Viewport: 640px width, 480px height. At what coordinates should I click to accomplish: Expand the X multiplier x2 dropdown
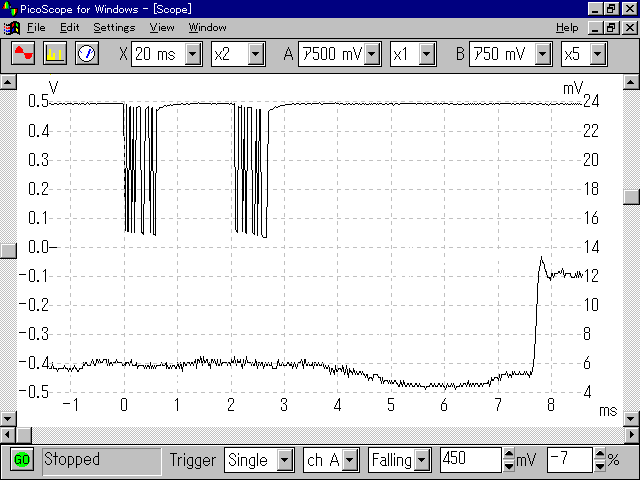256,54
